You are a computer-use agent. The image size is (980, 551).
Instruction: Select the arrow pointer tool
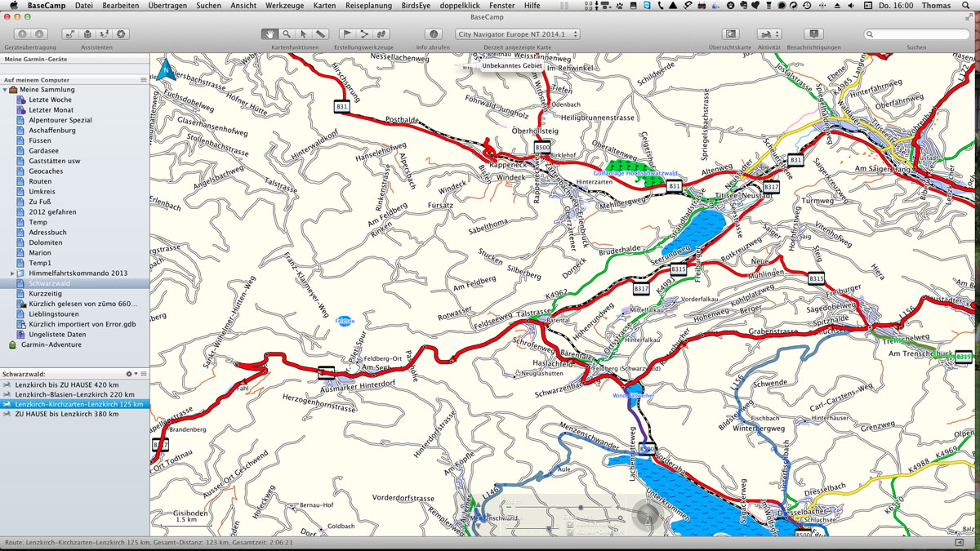[x=303, y=34]
